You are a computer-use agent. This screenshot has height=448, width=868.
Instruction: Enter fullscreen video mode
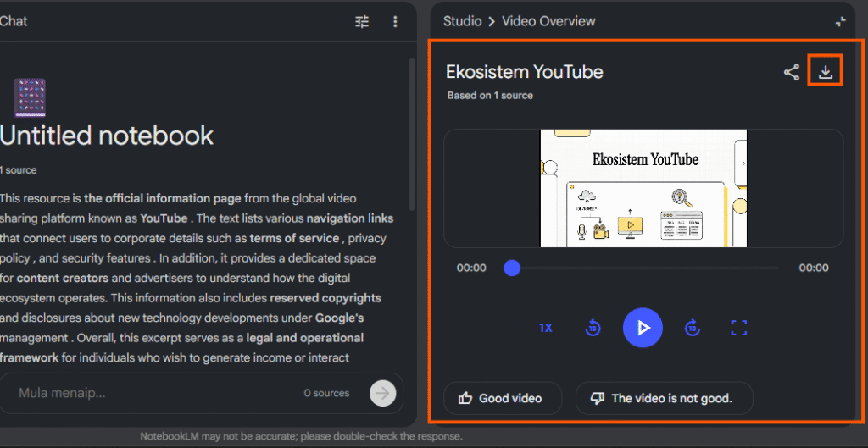pyautogui.click(x=739, y=328)
